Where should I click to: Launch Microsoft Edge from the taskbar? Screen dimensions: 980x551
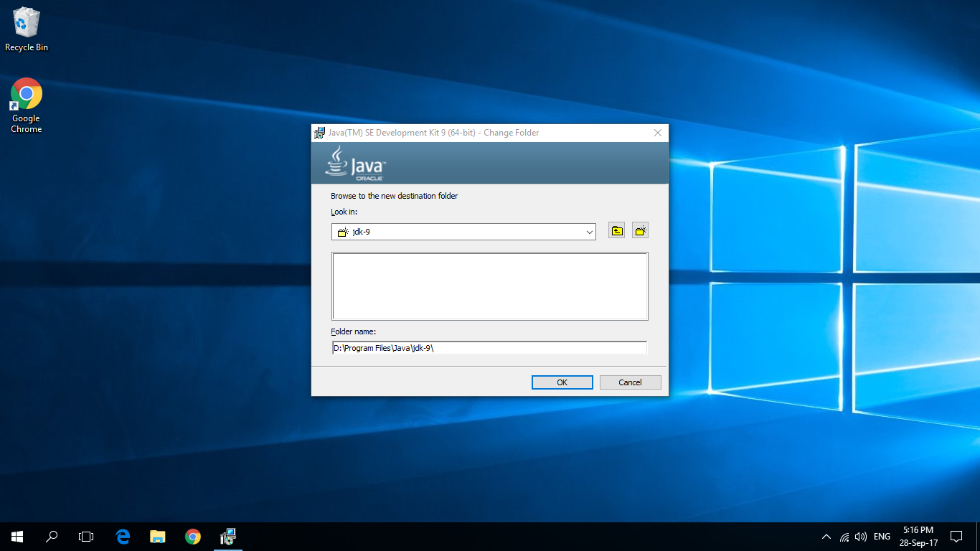[x=123, y=536]
